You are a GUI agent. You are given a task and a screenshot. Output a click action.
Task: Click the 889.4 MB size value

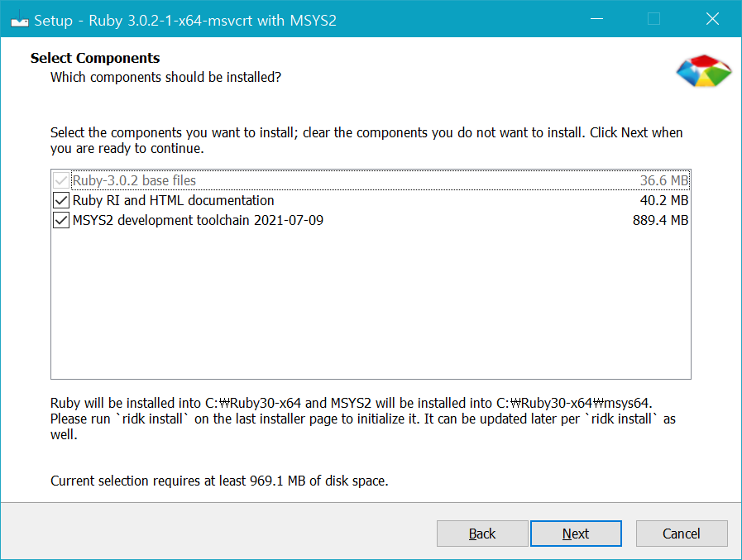[660, 220]
